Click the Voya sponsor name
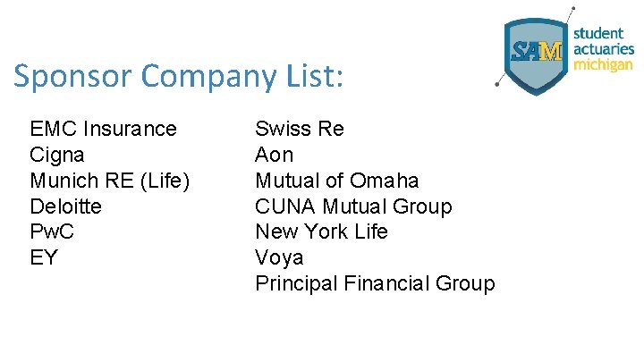This screenshot has height=362, width=644. point(279,258)
